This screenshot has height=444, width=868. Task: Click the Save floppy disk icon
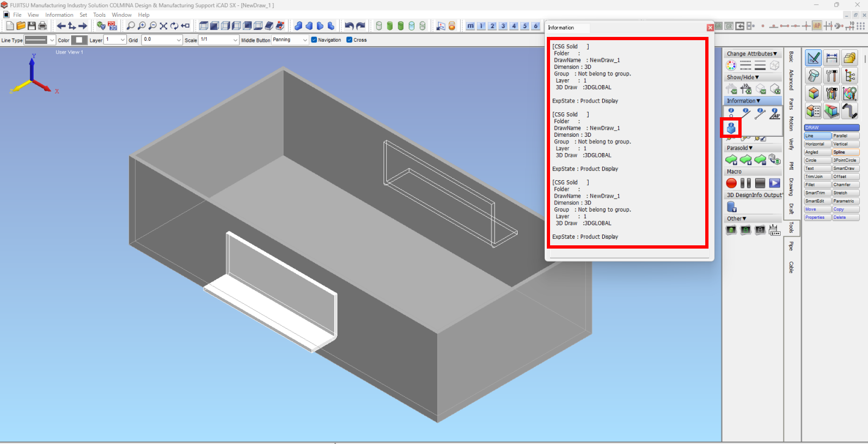pos(31,26)
